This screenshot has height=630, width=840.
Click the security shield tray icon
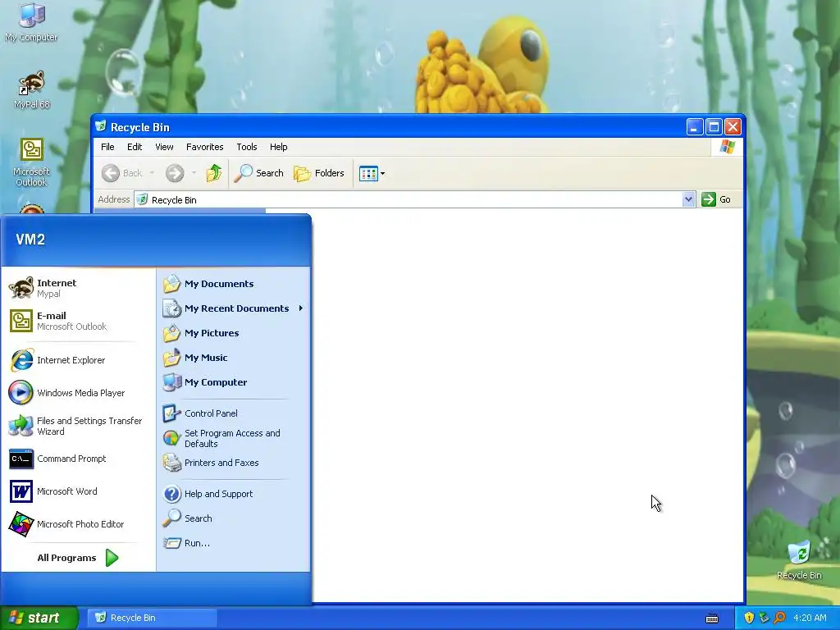tap(749, 618)
